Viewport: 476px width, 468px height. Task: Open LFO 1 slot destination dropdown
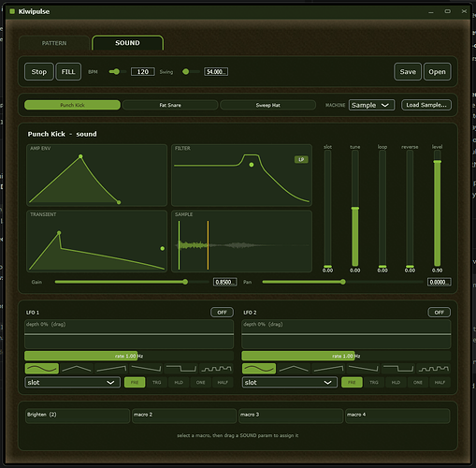(x=72, y=383)
